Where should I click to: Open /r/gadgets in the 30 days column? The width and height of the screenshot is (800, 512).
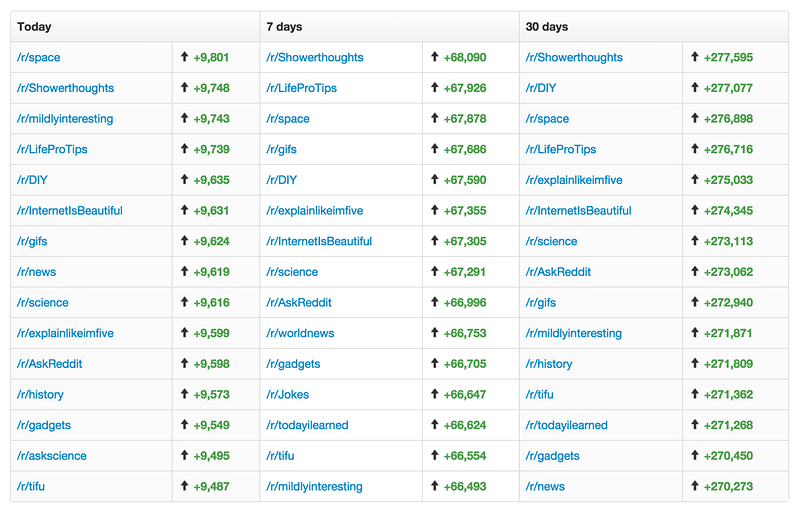pyautogui.click(x=553, y=455)
